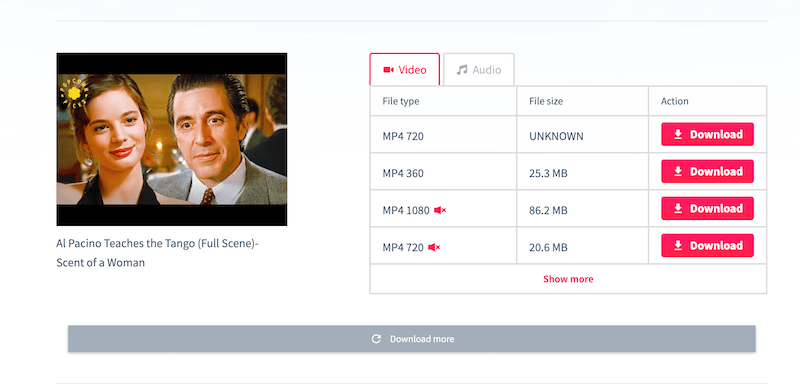Open the Scent of a Woman video thumbnail

171,139
